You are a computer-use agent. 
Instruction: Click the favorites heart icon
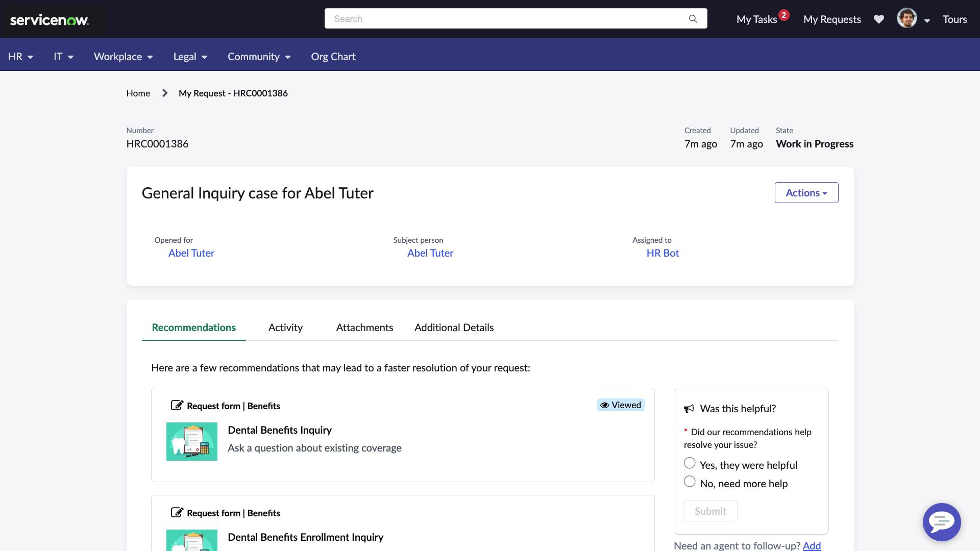click(x=880, y=19)
